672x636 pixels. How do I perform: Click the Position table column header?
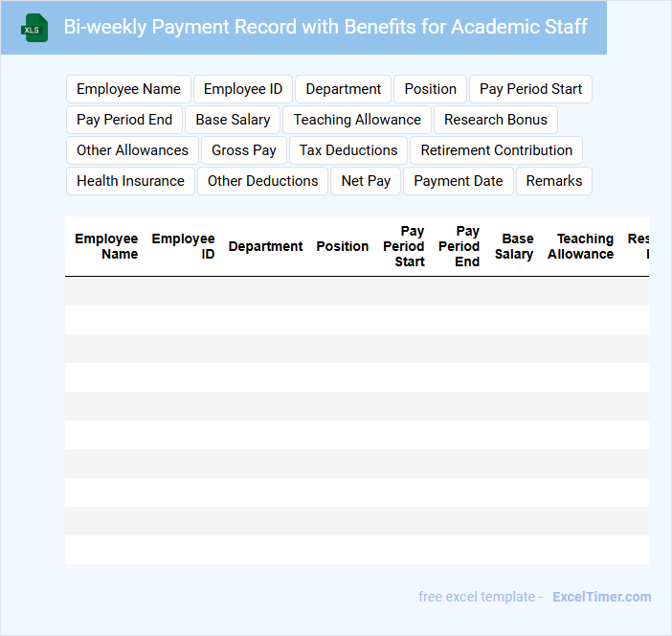[343, 246]
